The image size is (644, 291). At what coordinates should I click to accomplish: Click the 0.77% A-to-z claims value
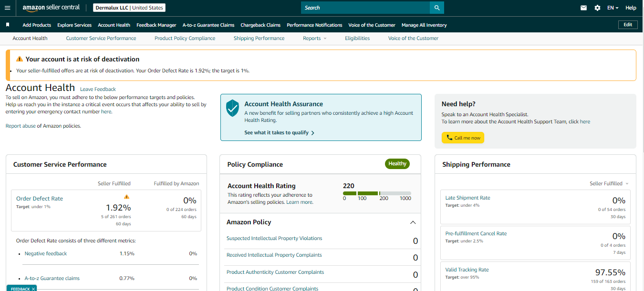[x=127, y=278]
